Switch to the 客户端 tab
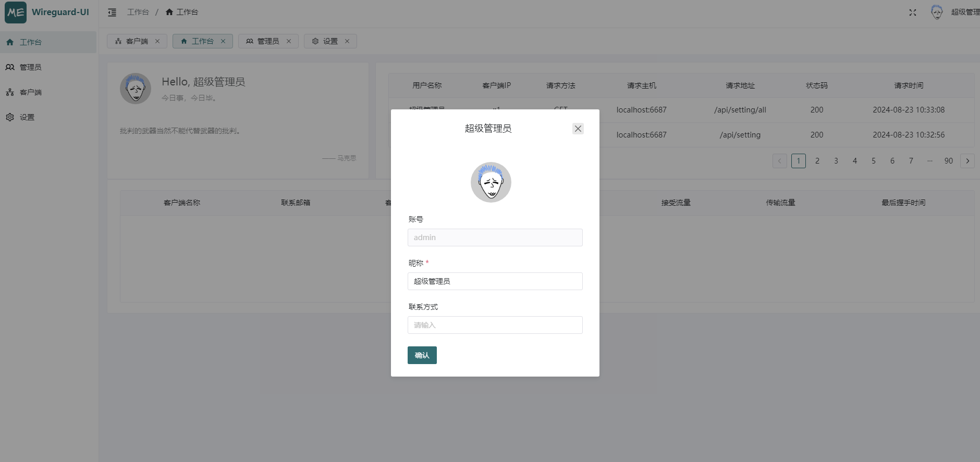Screen dimensions: 980x462 pos(132,41)
